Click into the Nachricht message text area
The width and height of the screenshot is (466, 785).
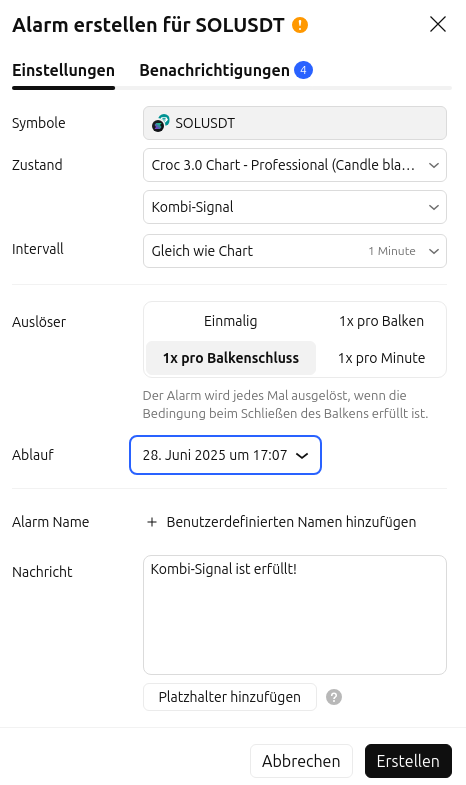(x=295, y=615)
